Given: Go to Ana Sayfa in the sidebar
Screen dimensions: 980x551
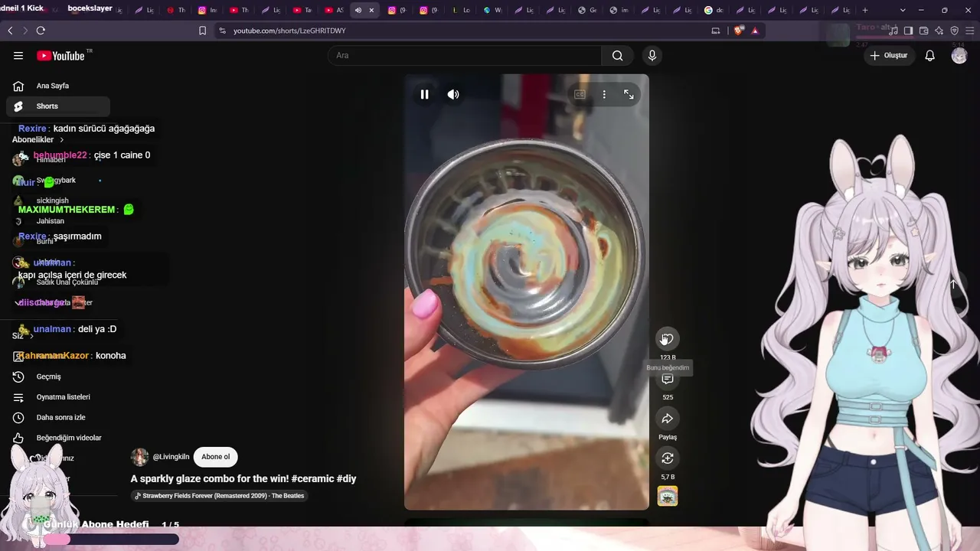Looking at the screenshot, I should tap(57, 86).
